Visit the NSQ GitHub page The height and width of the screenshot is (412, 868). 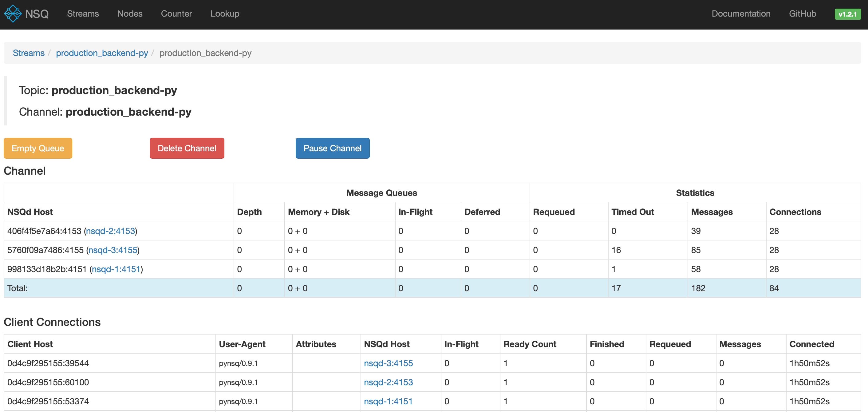(802, 14)
